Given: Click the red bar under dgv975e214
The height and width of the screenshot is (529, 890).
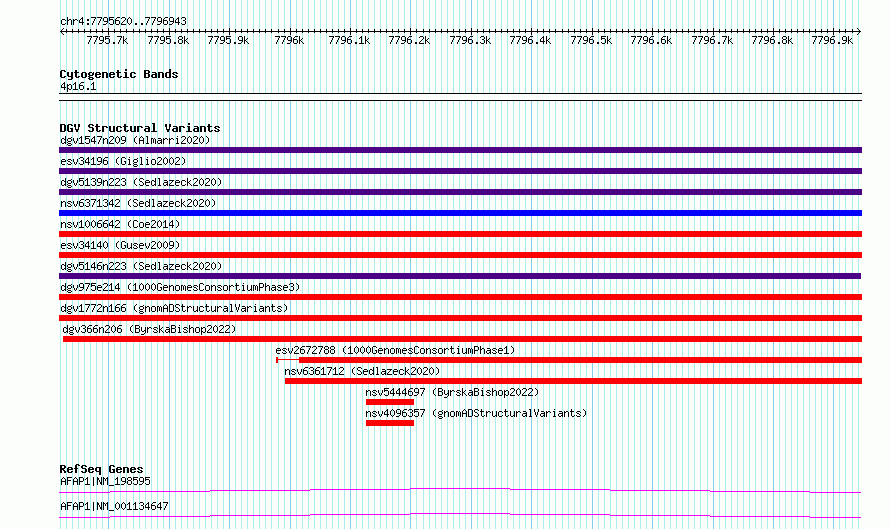Looking at the screenshot, I should pyautogui.click(x=460, y=297).
